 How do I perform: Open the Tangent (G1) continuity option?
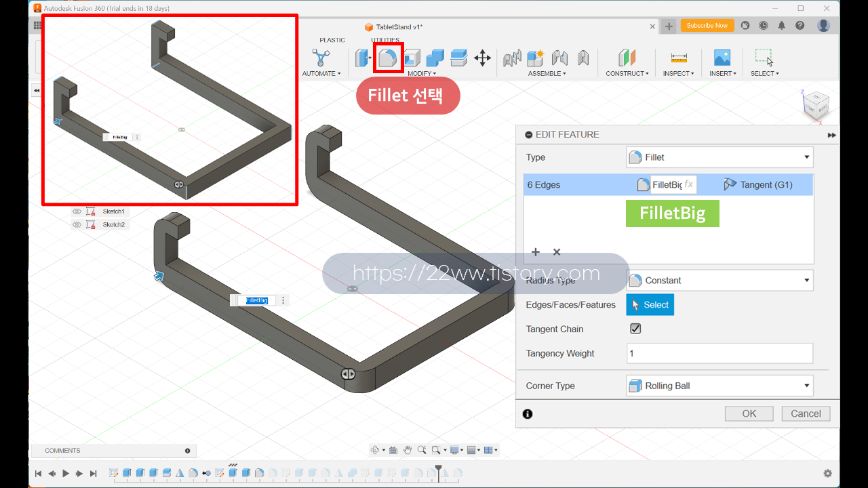tap(758, 184)
